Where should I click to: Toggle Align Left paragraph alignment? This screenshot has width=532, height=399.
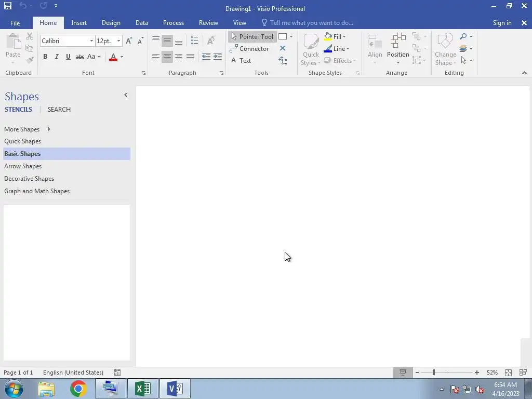(156, 56)
